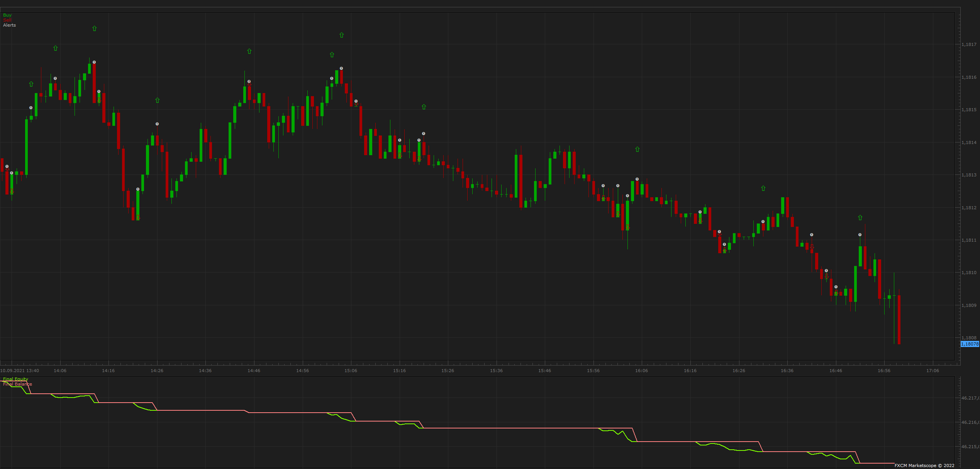
Task: Click the 14:06 time axis label
Action: pyautogui.click(x=60, y=371)
